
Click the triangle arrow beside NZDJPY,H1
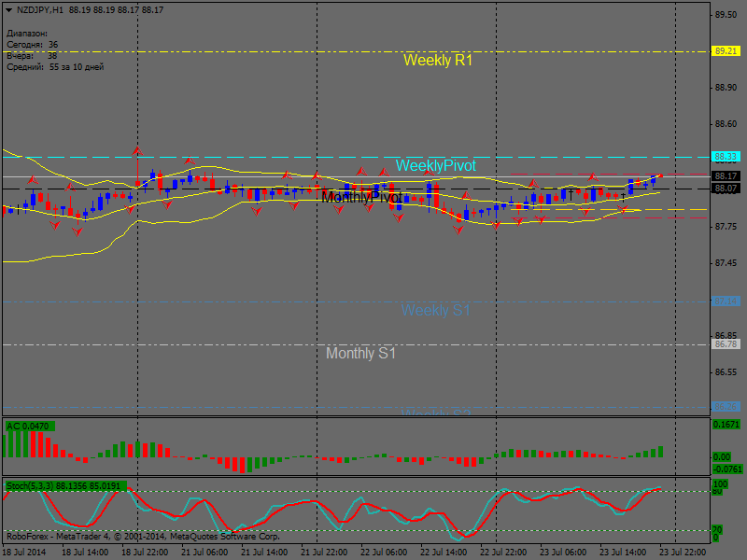tap(9, 9)
